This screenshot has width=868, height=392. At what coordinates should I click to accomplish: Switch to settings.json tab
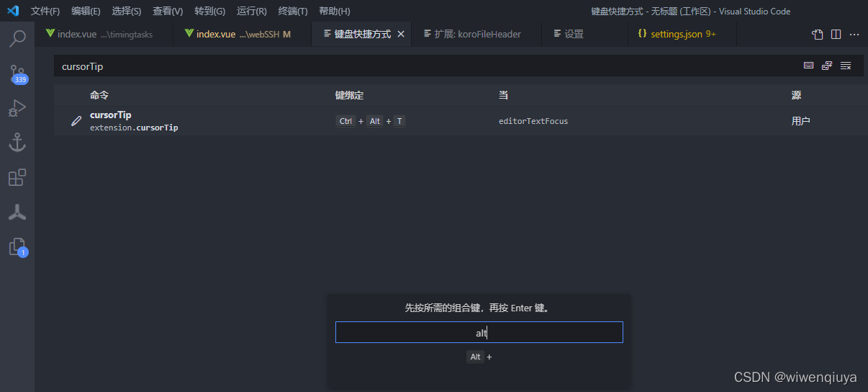pyautogui.click(x=682, y=34)
